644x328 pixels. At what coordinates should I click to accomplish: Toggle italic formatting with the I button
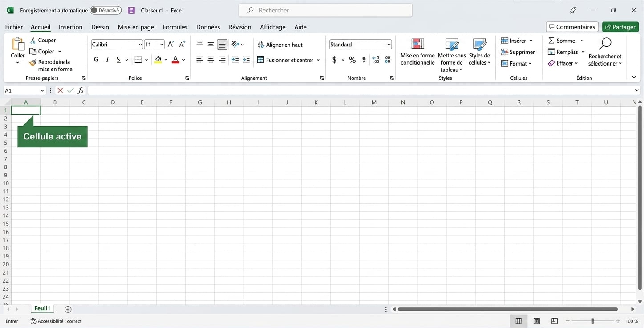(x=107, y=60)
